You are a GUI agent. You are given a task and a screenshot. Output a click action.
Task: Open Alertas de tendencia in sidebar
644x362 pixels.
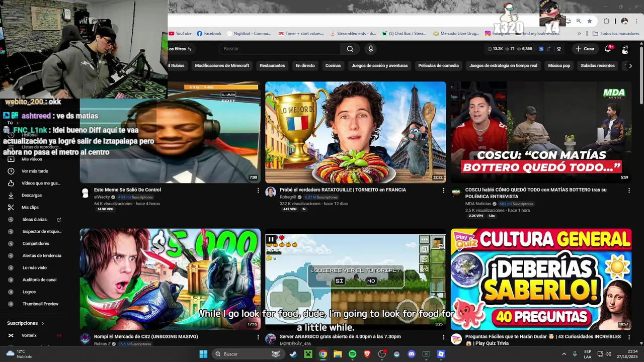tap(42, 255)
